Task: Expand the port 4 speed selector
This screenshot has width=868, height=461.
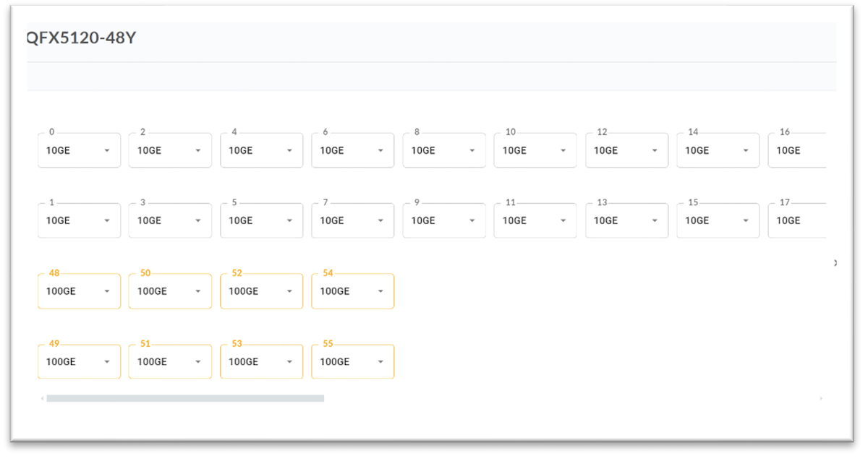Action: pos(262,150)
